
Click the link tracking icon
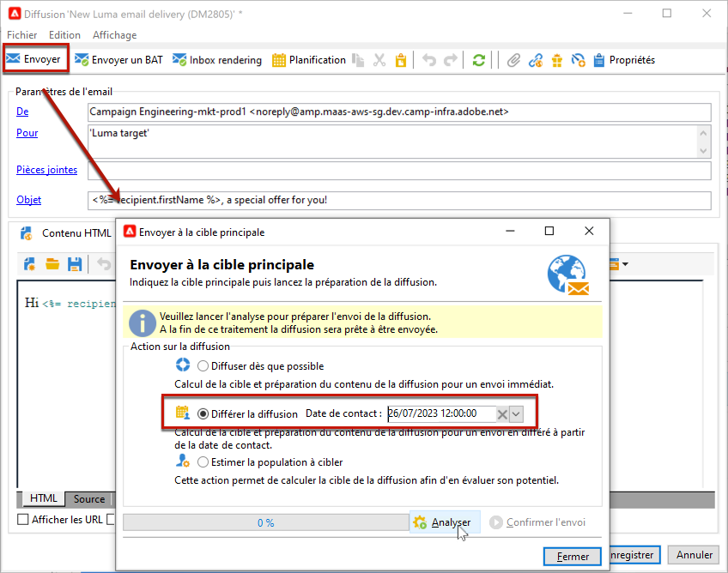coord(536,60)
